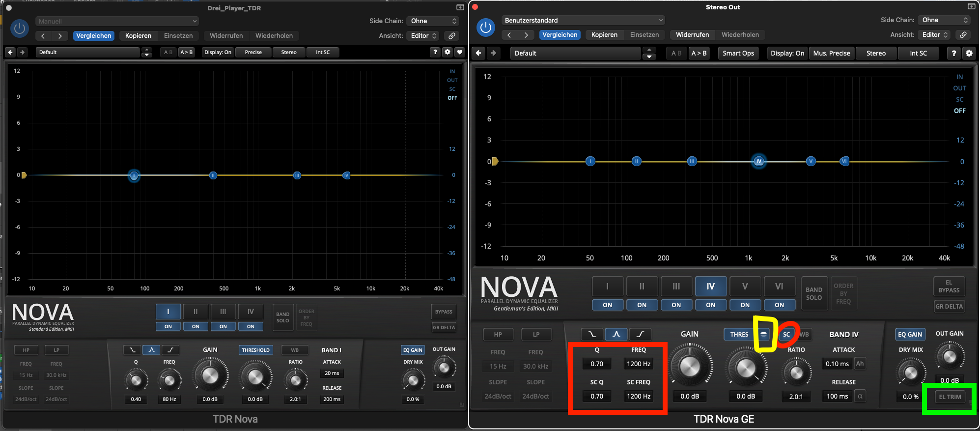Click the Smart Ops button
Image resolution: width=980 pixels, height=431 pixels.
[738, 53]
